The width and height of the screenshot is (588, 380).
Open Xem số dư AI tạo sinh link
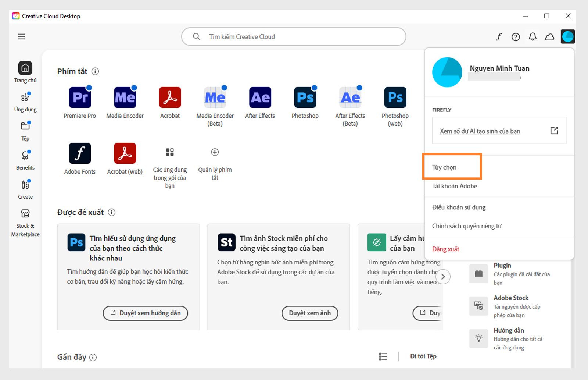pyautogui.click(x=480, y=131)
